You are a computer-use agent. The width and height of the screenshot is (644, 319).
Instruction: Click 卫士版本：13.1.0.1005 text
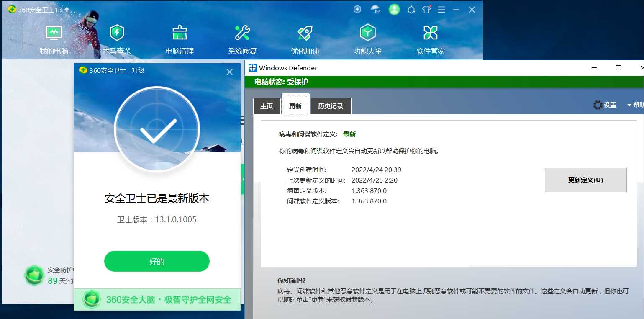point(157,219)
